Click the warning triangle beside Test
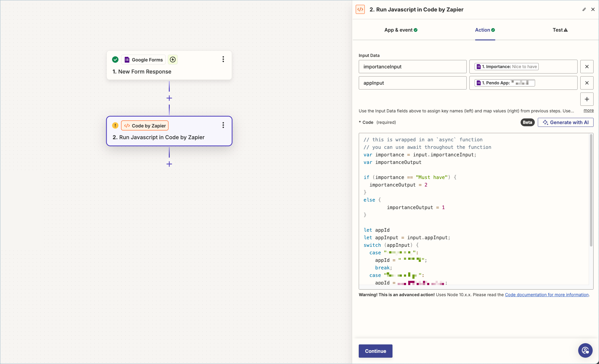The image size is (599, 364). [x=566, y=30]
